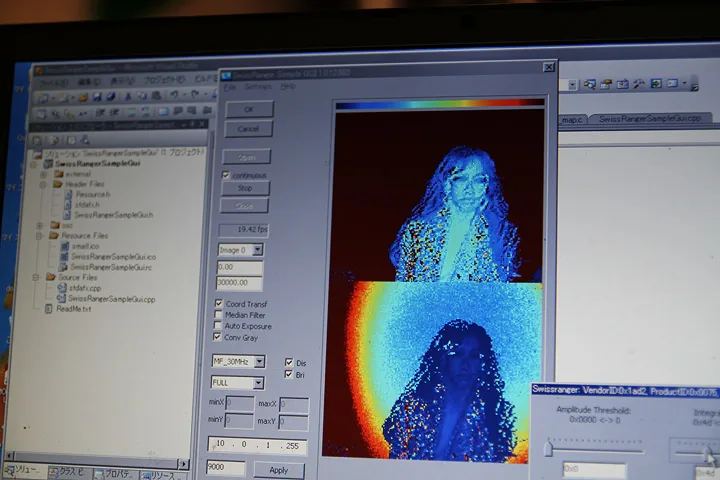Viewport: 720px width, 480px height.
Task: Click the ReadMe.txt document icon
Action: click(47, 309)
